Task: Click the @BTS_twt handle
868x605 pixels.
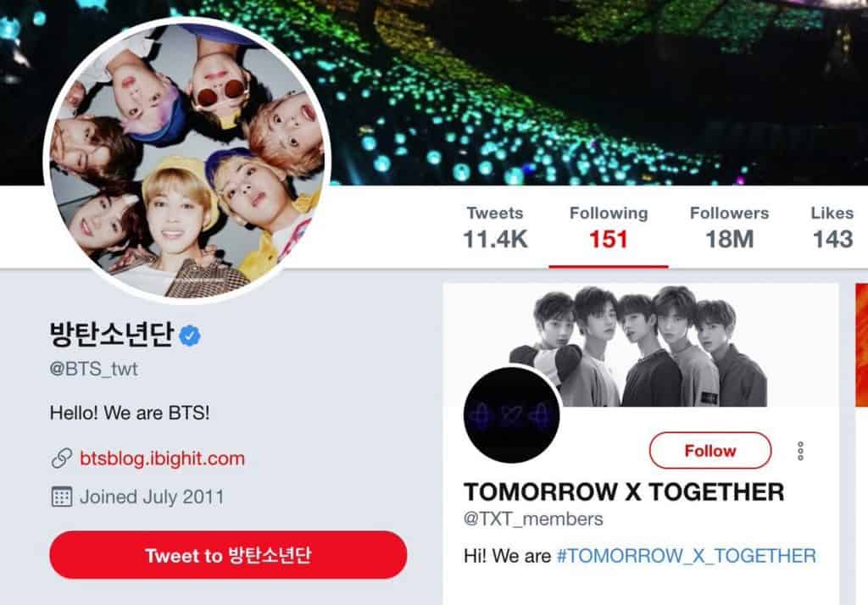Action: [93, 369]
